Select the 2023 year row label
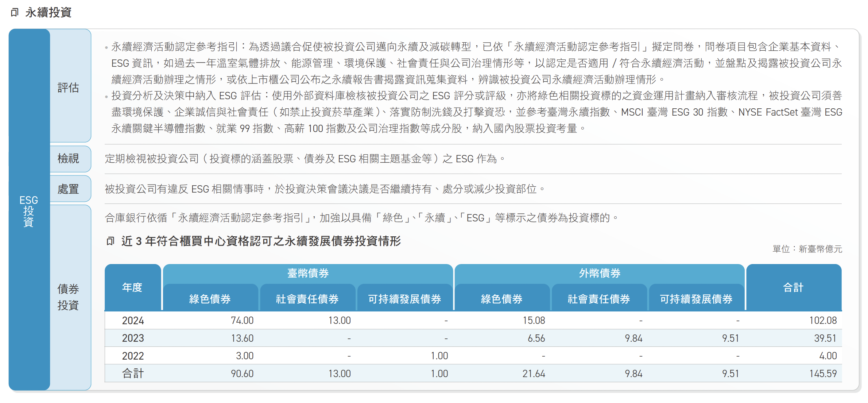Image resolution: width=868 pixels, height=403 pixels. pos(133,338)
